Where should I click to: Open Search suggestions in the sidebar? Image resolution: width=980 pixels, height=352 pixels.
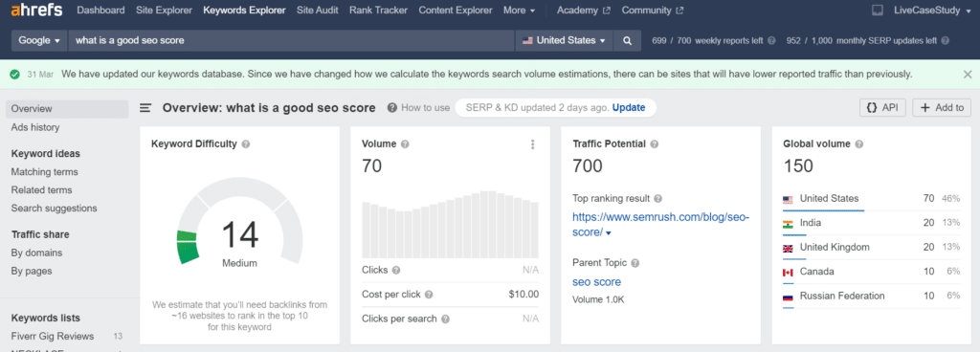[54, 208]
